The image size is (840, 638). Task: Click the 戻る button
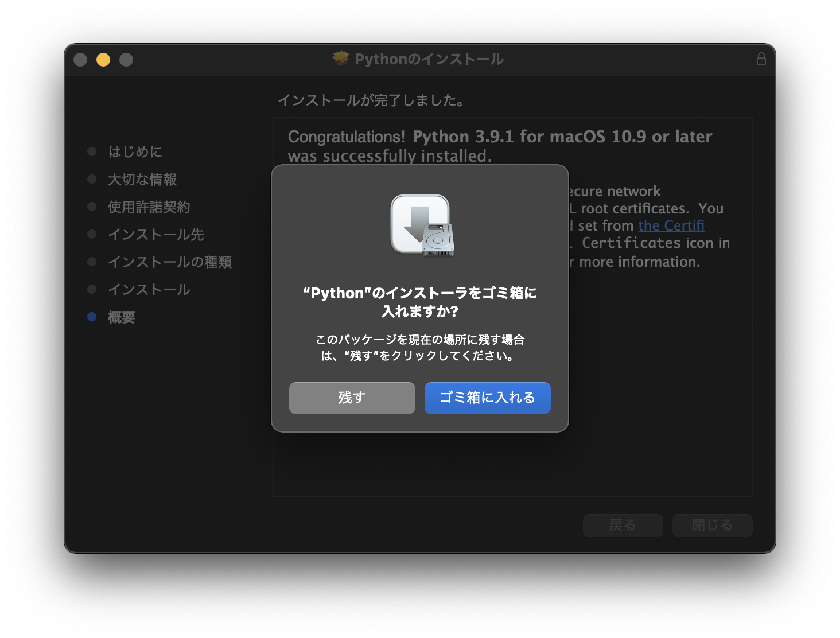pyautogui.click(x=623, y=525)
